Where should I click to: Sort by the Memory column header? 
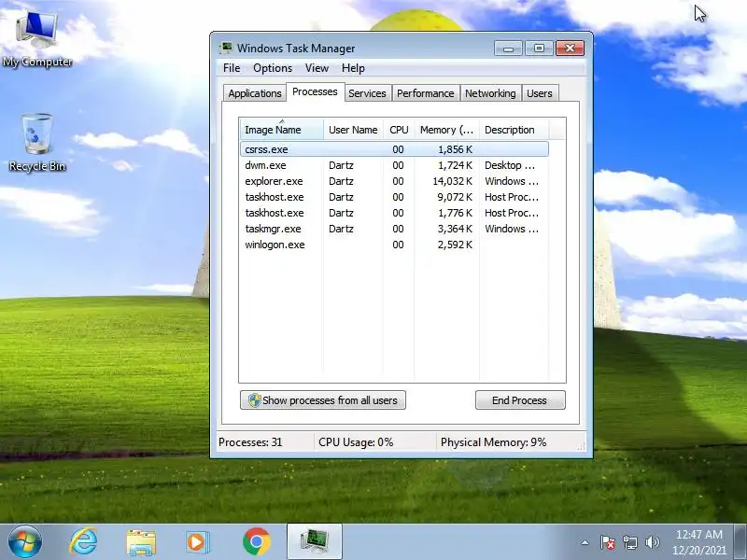(446, 130)
